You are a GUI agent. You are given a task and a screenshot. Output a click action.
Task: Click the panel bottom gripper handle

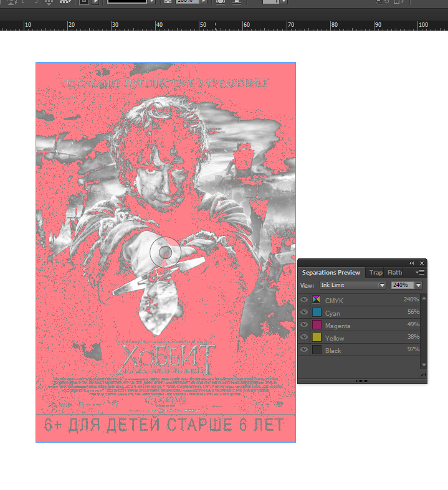(x=362, y=381)
